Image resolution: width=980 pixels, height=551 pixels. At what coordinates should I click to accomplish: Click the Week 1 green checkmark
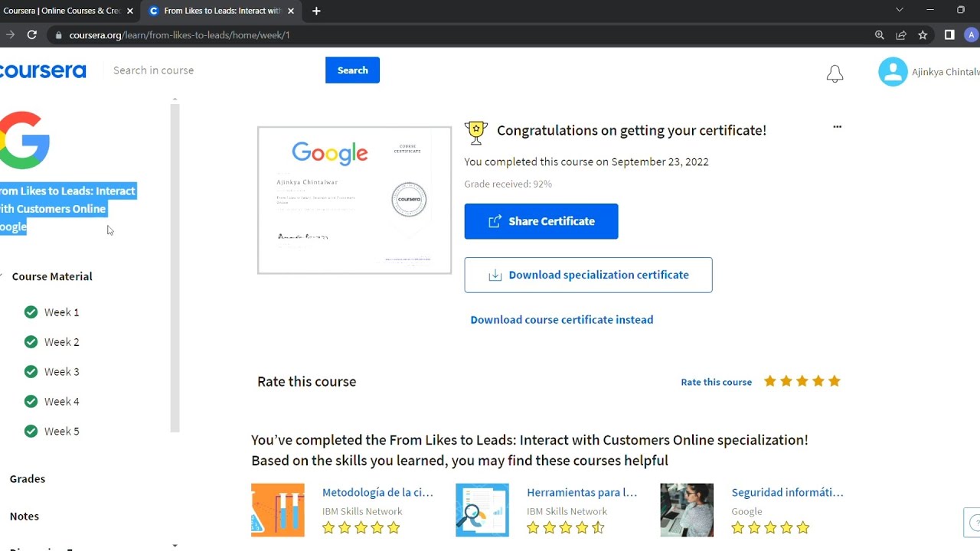[x=31, y=311]
